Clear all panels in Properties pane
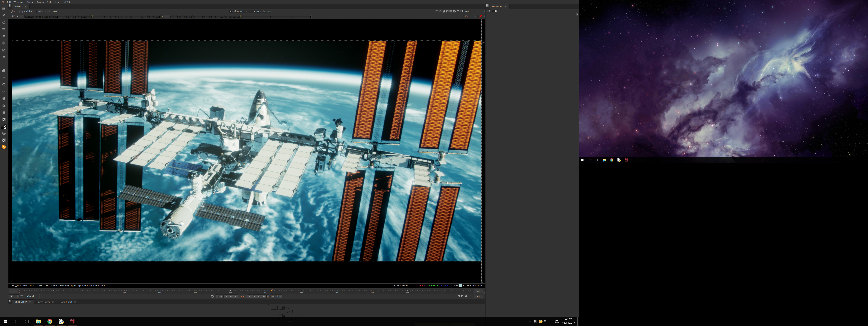 (496, 11)
